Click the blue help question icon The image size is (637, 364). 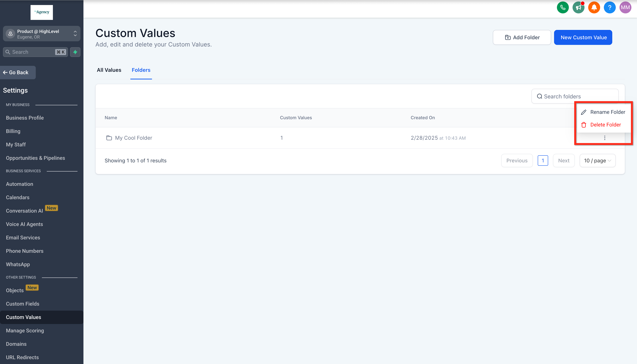coord(609,7)
